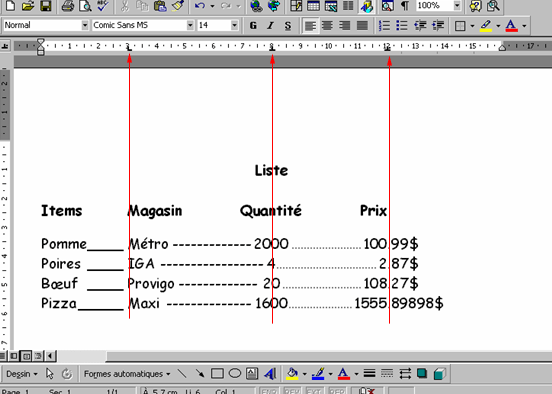Create a new blank document
The image size is (552, 394).
coord(11,5)
